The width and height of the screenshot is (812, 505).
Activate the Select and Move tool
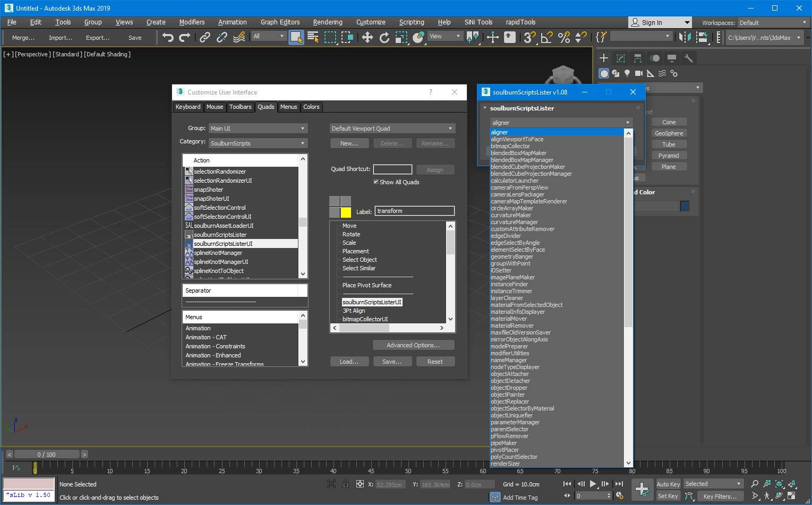point(367,37)
